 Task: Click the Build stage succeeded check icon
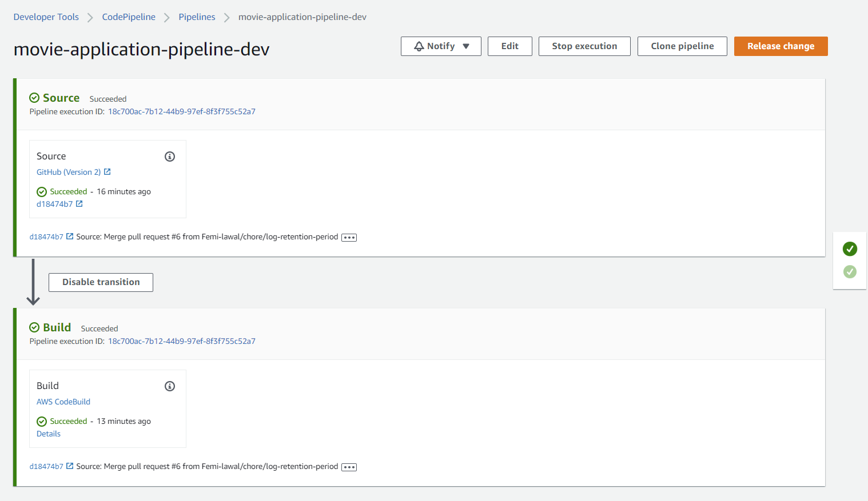(x=34, y=327)
